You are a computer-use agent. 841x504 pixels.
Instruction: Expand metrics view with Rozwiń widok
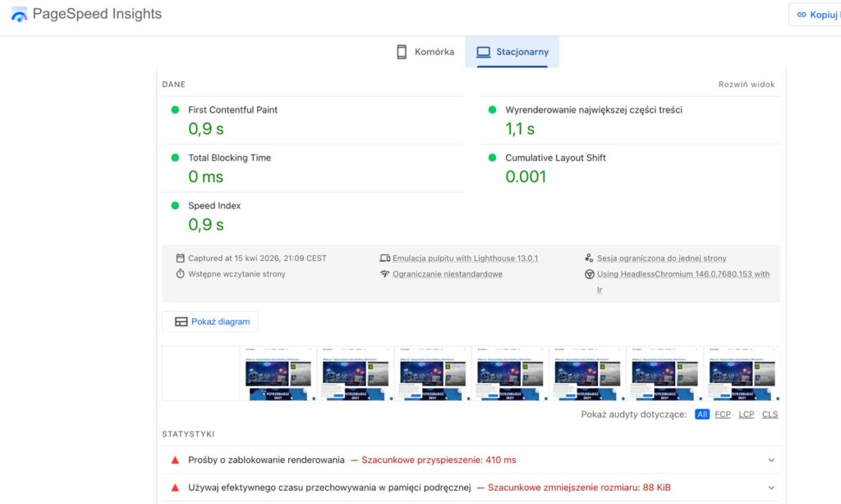pyautogui.click(x=746, y=85)
